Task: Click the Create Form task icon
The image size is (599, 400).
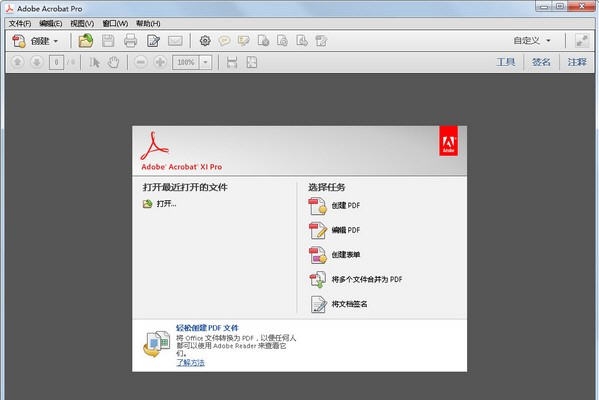Action: click(318, 255)
